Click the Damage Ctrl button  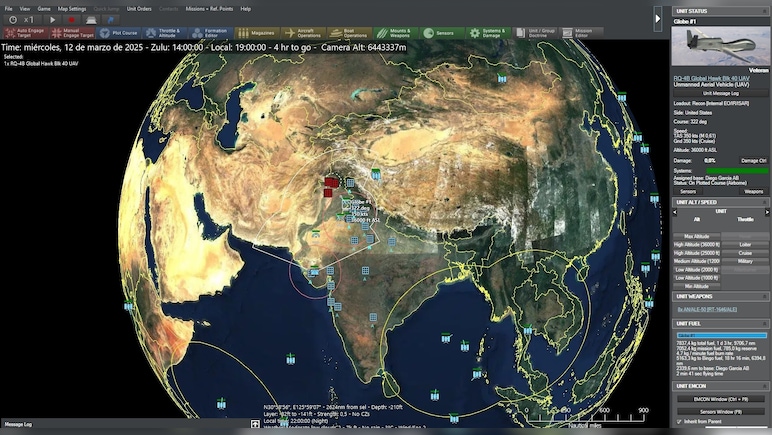753,161
